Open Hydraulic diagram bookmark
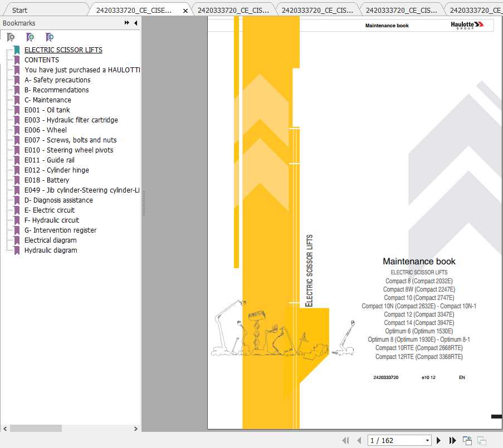 click(x=51, y=250)
